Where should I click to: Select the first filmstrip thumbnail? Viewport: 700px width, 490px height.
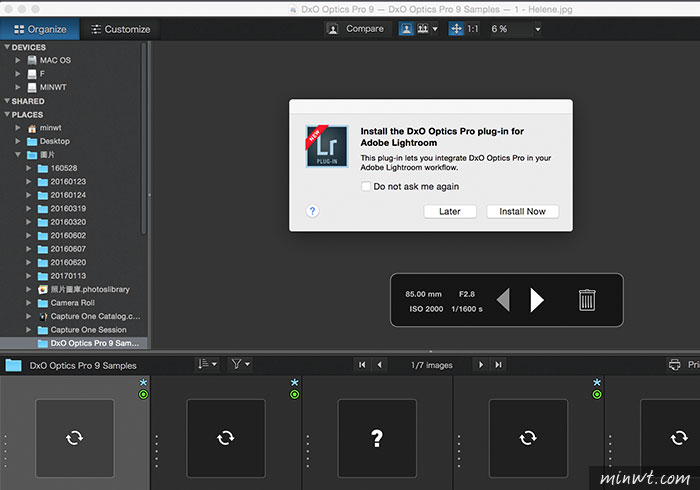[x=75, y=438]
